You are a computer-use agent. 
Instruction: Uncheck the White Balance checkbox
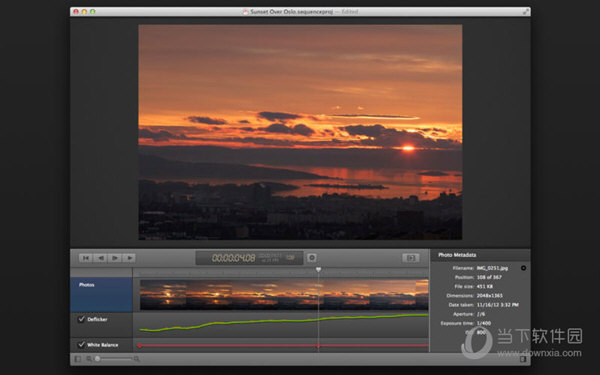pos(81,345)
